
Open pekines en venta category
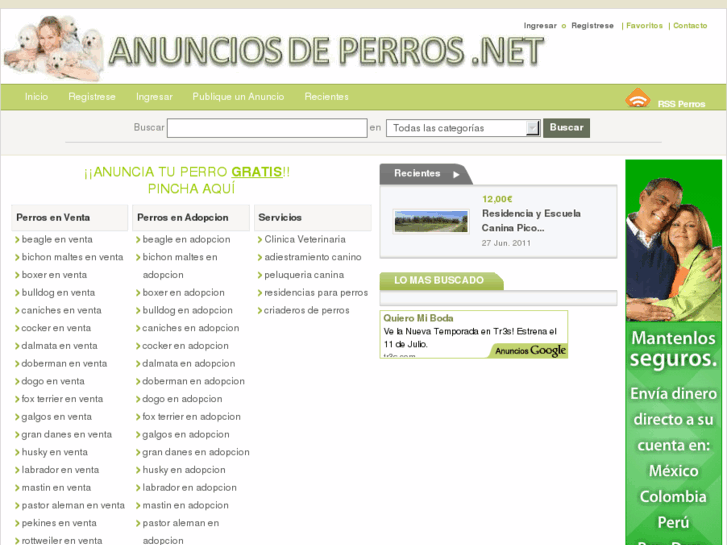click(x=59, y=523)
